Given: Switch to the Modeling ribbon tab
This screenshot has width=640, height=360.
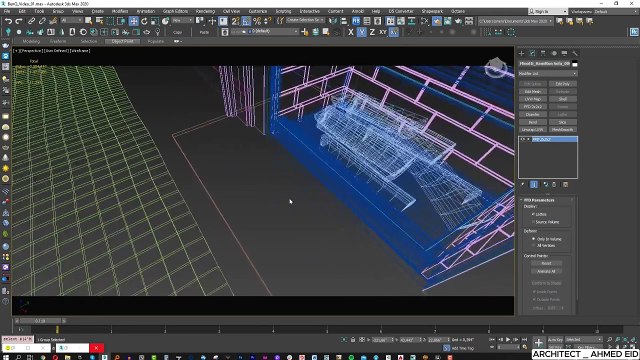Looking at the screenshot, I should click(x=31, y=41).
